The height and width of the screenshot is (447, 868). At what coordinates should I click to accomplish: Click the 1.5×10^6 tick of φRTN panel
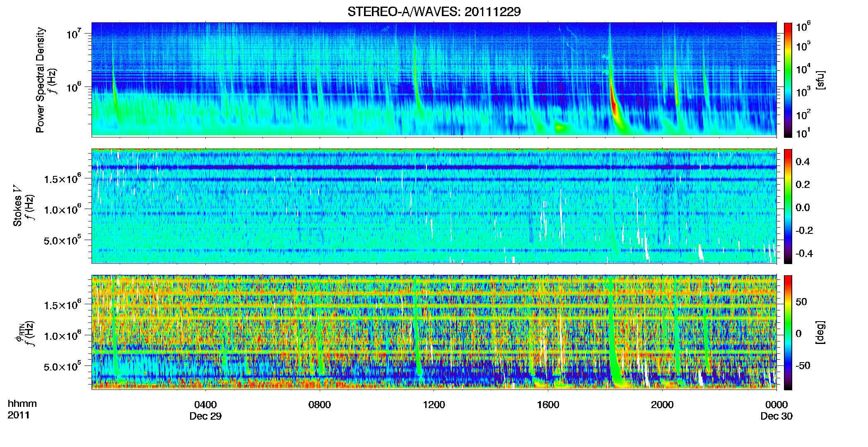[x=63, y=305]
